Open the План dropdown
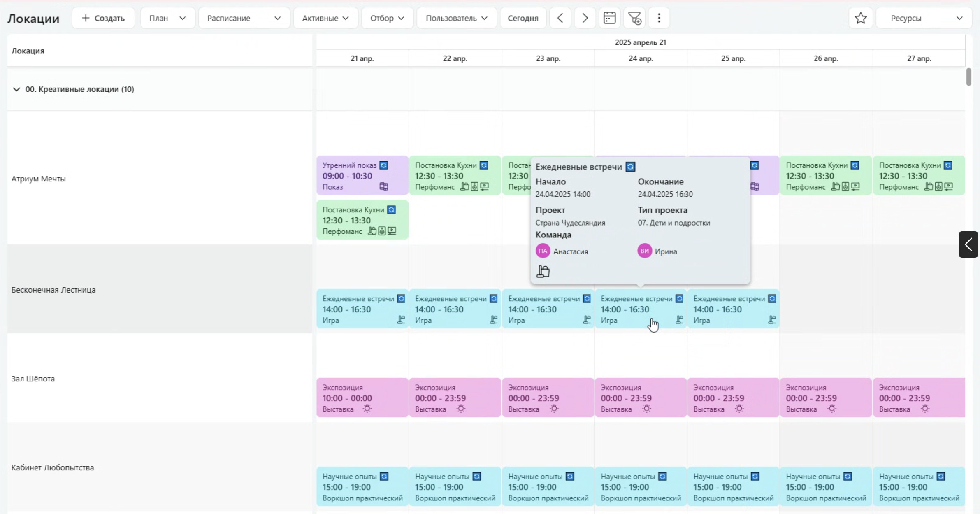 coord(167,18)
